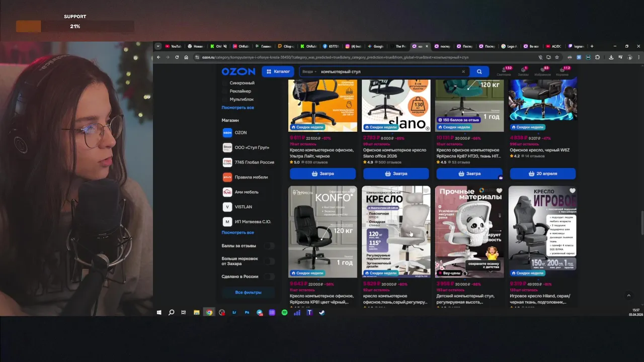This screenshot has height=362, width=644.
Task: Open the messages icon with badge 132
Action: [504, 71]
